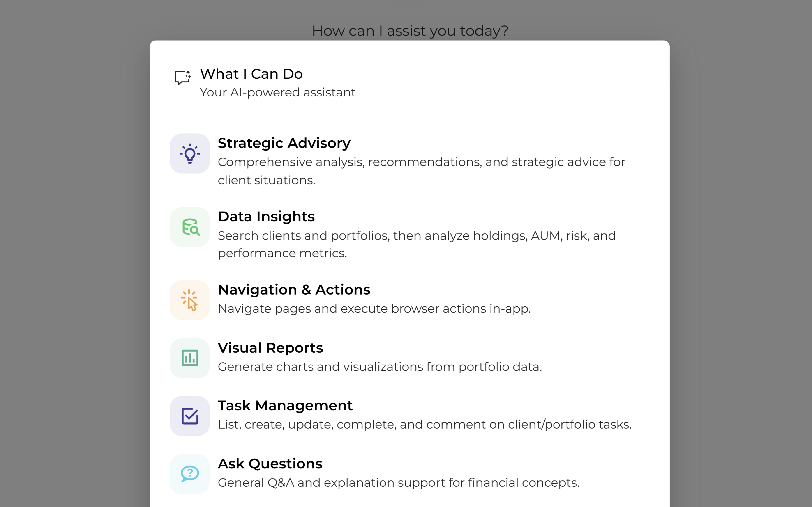Viewport: 812px width, 507px height.
Task: Click the Visual Reports bar chart icon
Action: click(x=189, y=357)
